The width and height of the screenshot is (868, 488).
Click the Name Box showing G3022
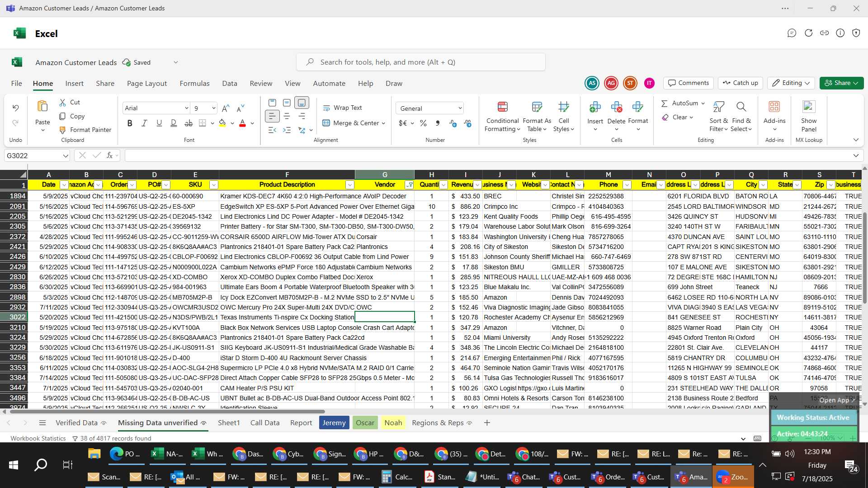(x=37, y=156)
